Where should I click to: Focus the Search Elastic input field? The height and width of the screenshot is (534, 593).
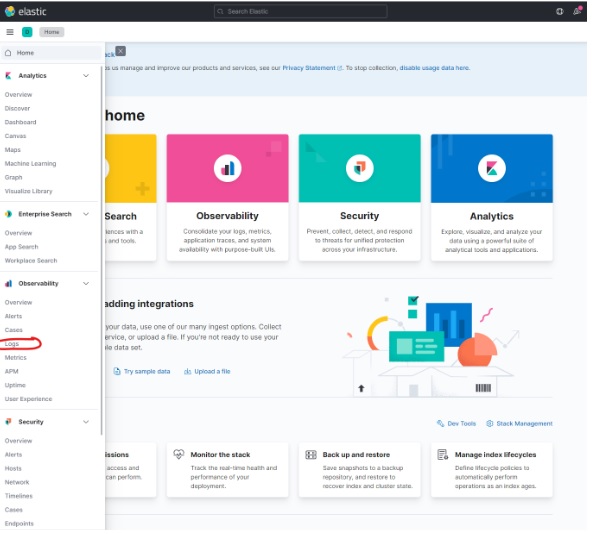(x=301, y=11)
